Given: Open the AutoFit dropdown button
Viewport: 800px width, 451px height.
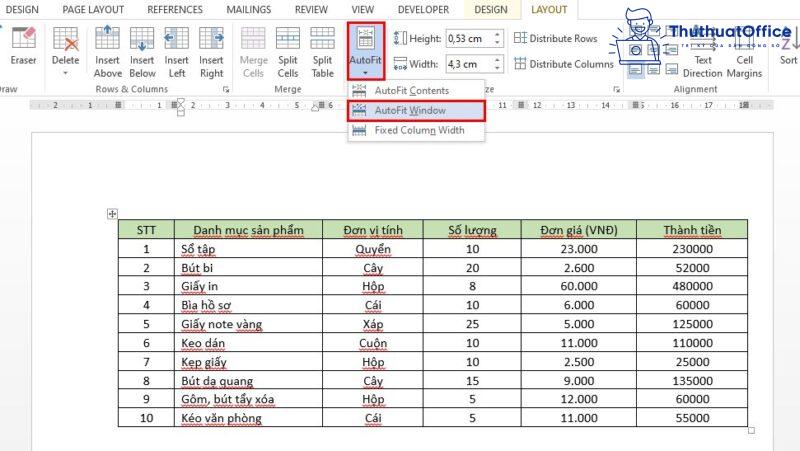Looking at the screenshot, I should point(366,52).
